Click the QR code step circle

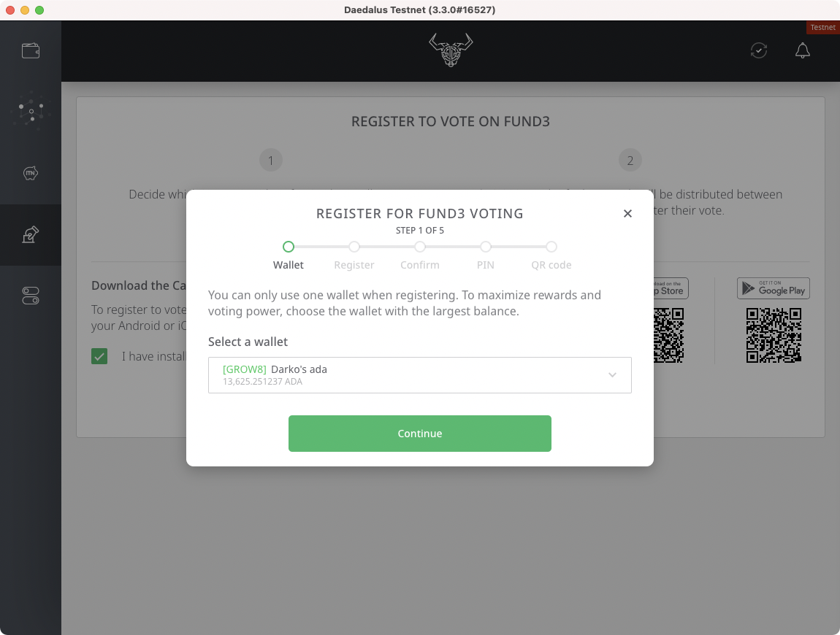551,247
